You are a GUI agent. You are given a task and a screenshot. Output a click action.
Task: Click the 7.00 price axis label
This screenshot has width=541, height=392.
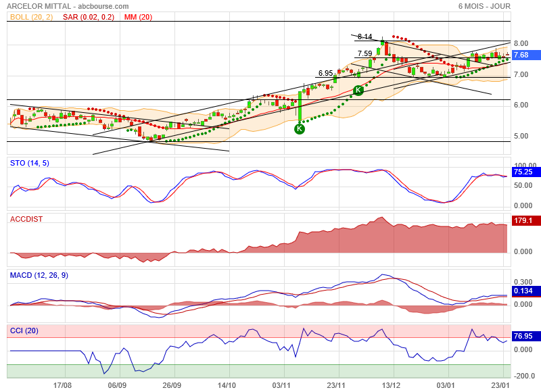click(x=521, y=74)
